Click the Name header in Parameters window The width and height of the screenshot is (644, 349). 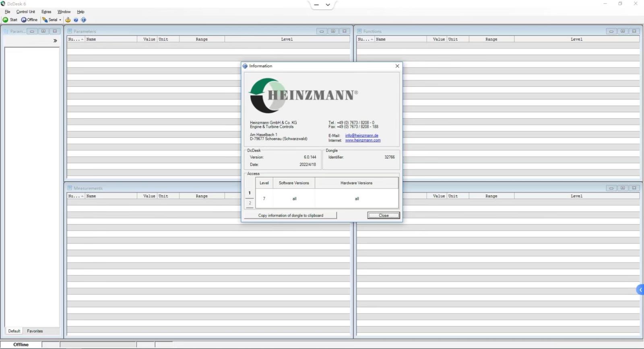111,39
